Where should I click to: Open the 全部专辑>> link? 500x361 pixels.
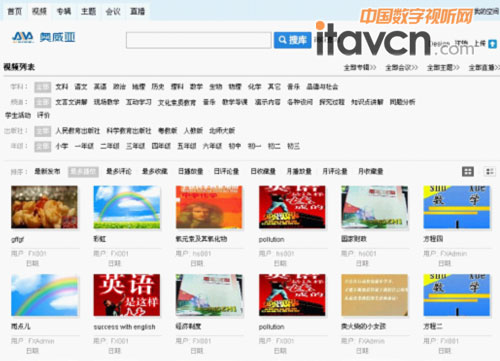tap(360, 68)
